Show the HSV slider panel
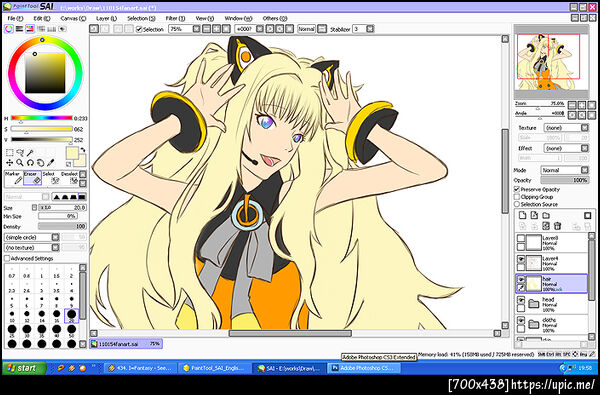 (30, 29)
